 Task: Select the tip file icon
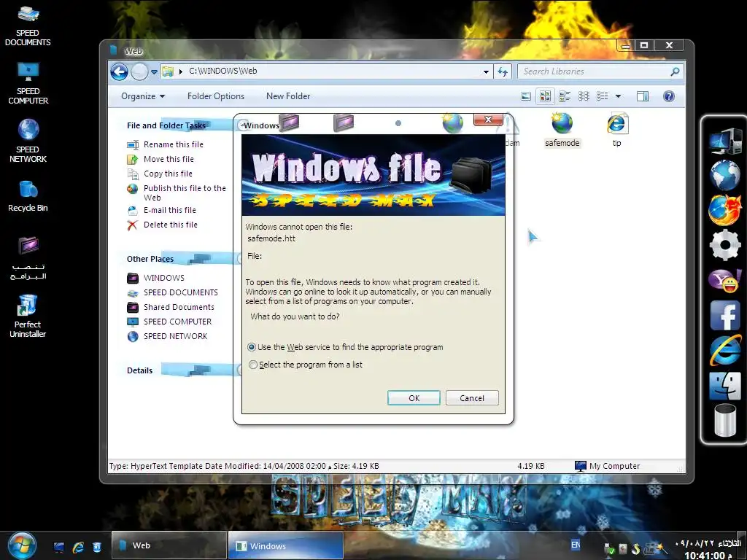pos(617,122)
